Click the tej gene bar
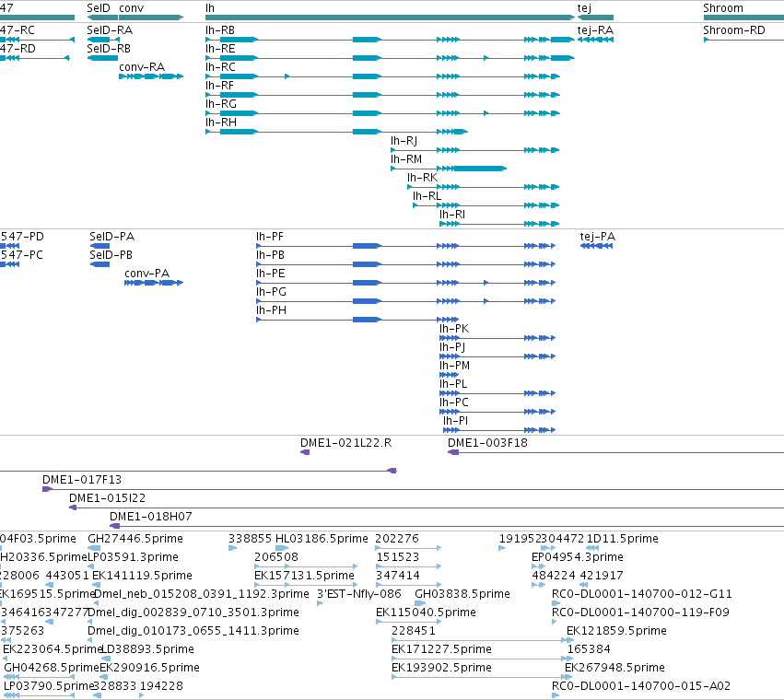The width and height of the screenshot is (784, 700). [595, 17]
